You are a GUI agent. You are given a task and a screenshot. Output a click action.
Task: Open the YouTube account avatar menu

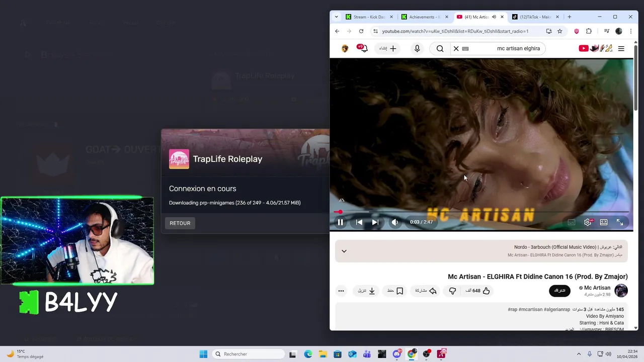[x=345, y=49]
